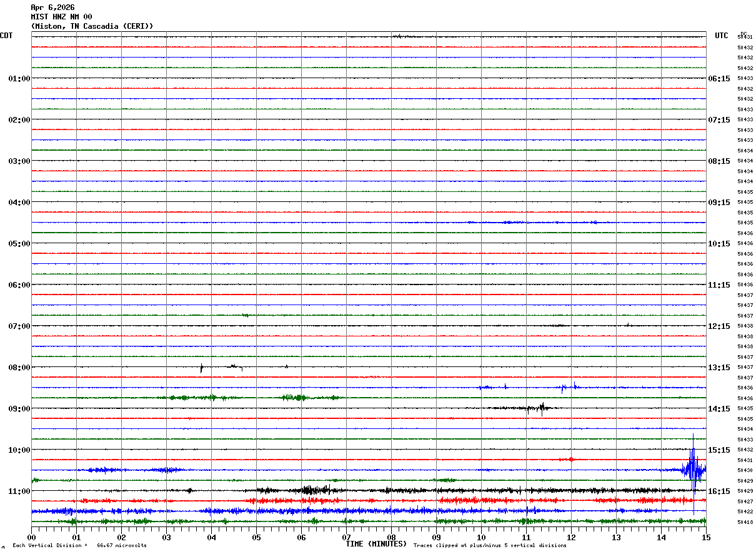Click minute 07 on the time axis
The height and width of the screenshot is (554, 756).
click(x=346, y=538)
